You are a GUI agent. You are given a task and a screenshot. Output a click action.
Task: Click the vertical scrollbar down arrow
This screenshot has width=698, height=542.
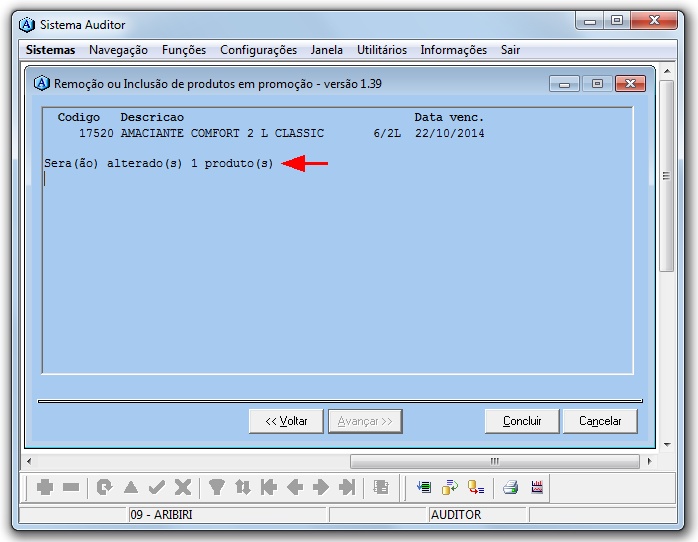(x=667, y=444)
